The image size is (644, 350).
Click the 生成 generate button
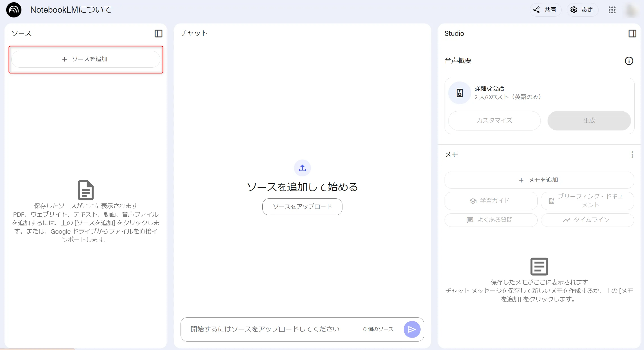[x=589, y=121]
